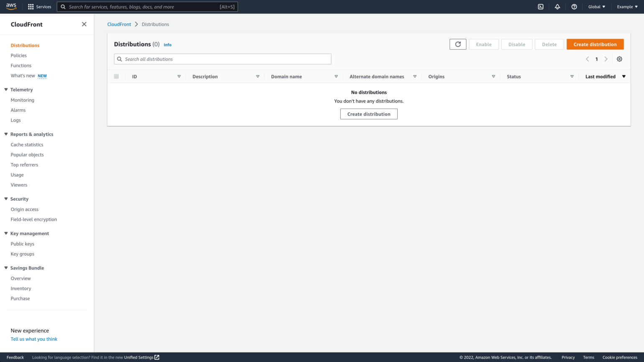Open Popular objects report
Image resolution: width=644 pixels, height=362 pixels.
27,155
